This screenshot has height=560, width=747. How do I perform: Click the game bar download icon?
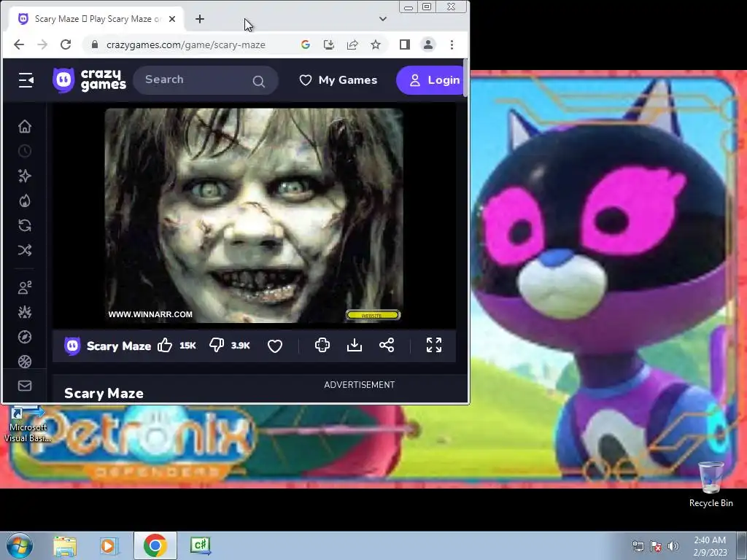coord(355,345)
